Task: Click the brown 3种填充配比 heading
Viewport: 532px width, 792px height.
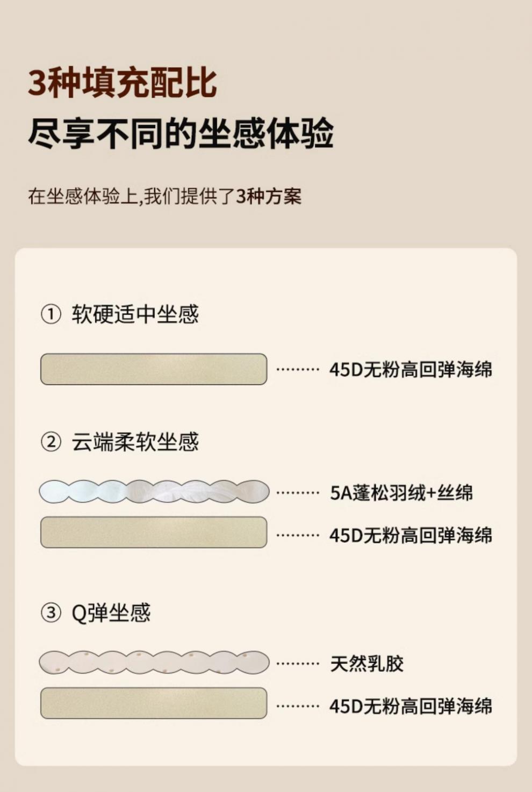Action: click(123, 83)
